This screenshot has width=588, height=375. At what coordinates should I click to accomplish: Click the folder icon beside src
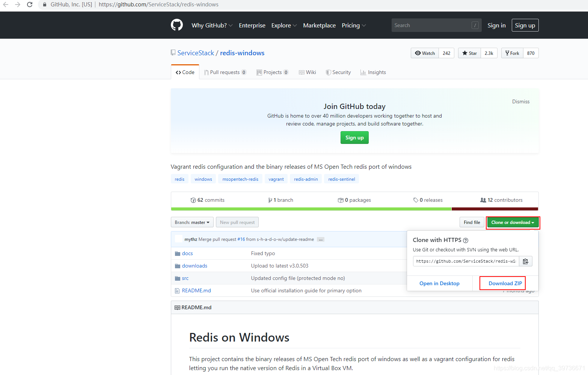(x=177, y=278)
